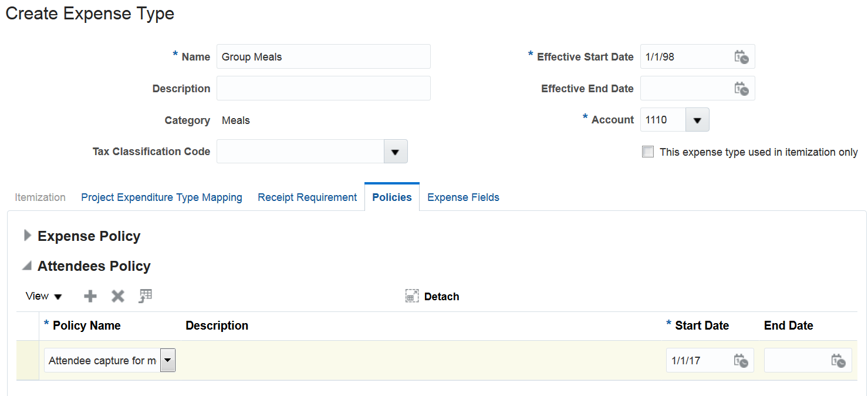Check 'This expense type used in itemization only'
This screenshot has height=396, width=868.
pos(648,152)
